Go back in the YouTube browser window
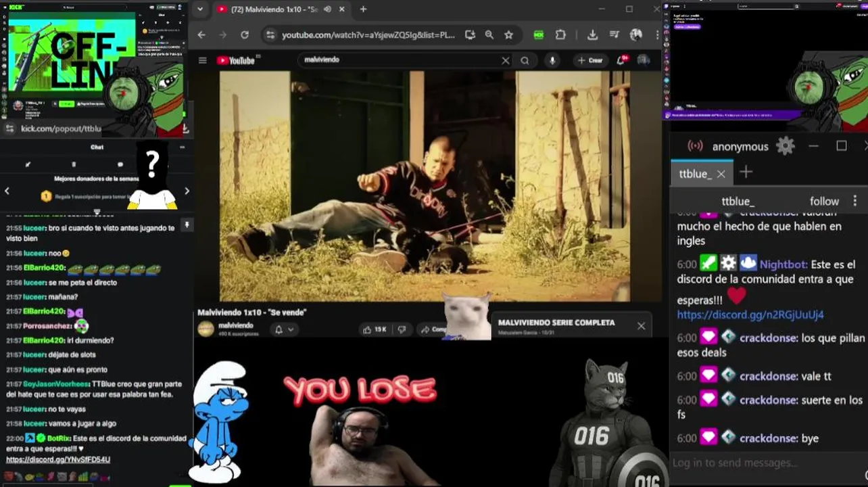 (201, 35)
